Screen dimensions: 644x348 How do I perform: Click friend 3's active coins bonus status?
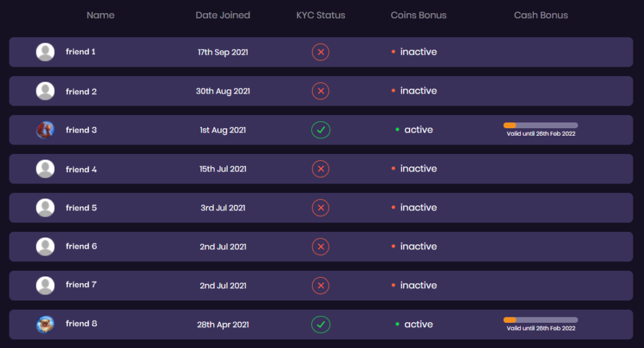coord(414,129)
